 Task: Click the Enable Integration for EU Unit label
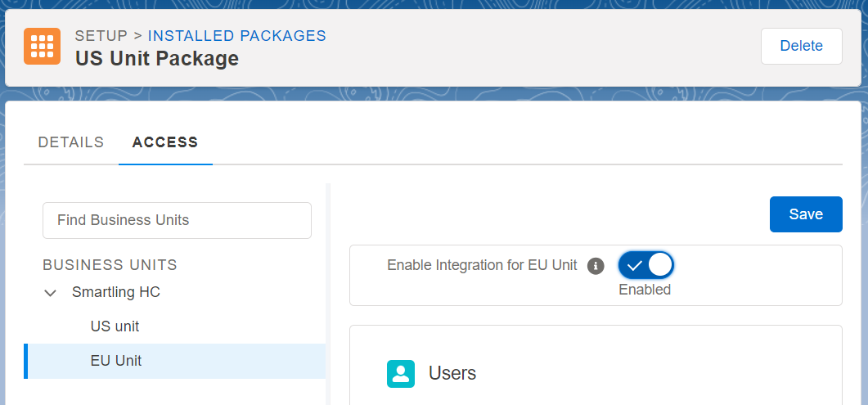[482, 265]
